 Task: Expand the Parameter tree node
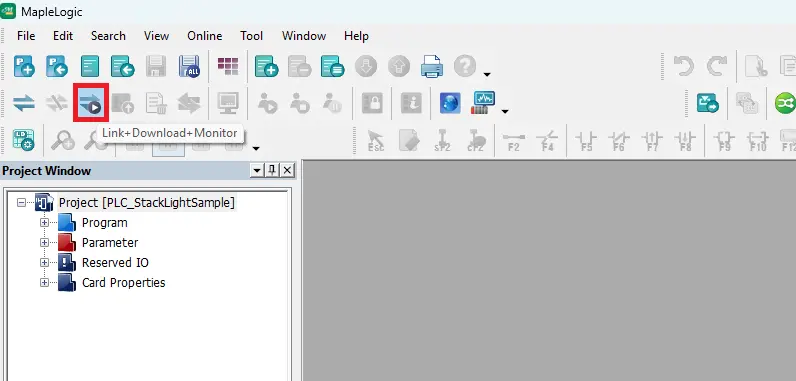(x=45, y=243)
